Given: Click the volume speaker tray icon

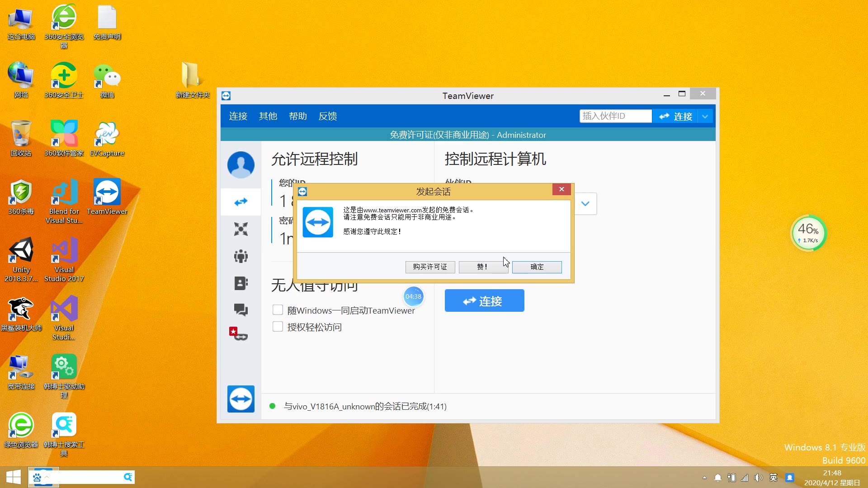Looking at the screenshot, I should click(x=758, y=478).
